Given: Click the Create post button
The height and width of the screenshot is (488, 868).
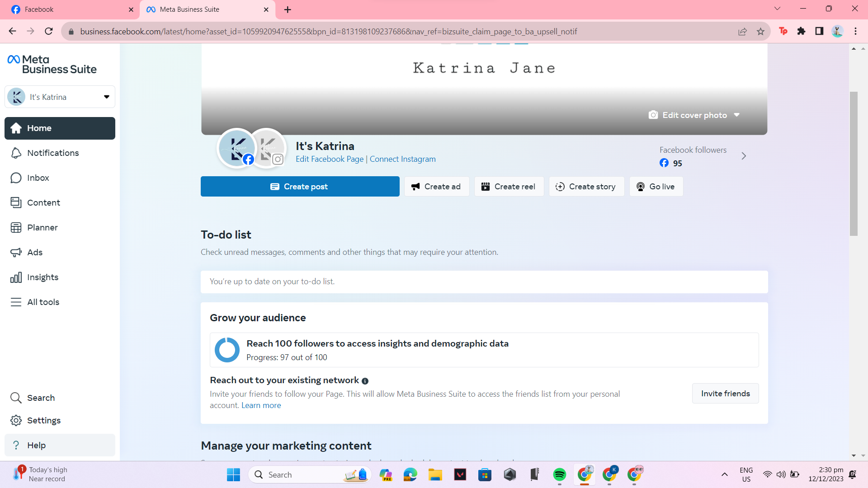Looking at the screenshot, I should [x=300, y=187].
